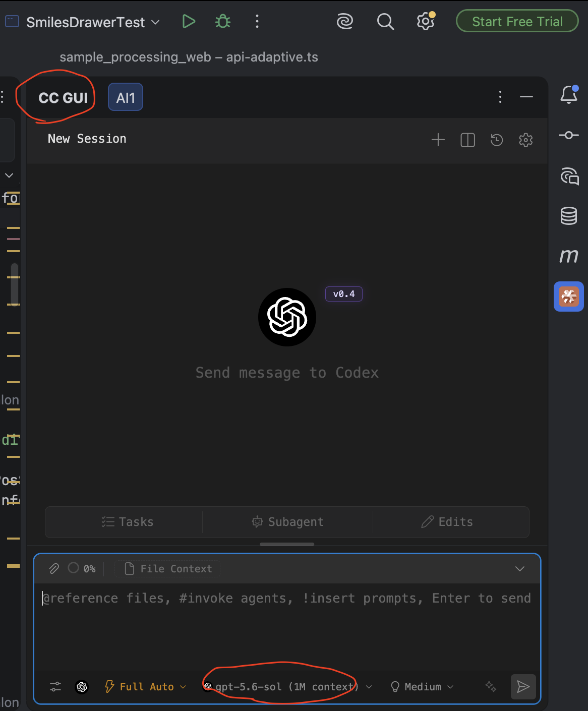Click the File Context chip
588x711 pixels.
(x=167, y=569)
